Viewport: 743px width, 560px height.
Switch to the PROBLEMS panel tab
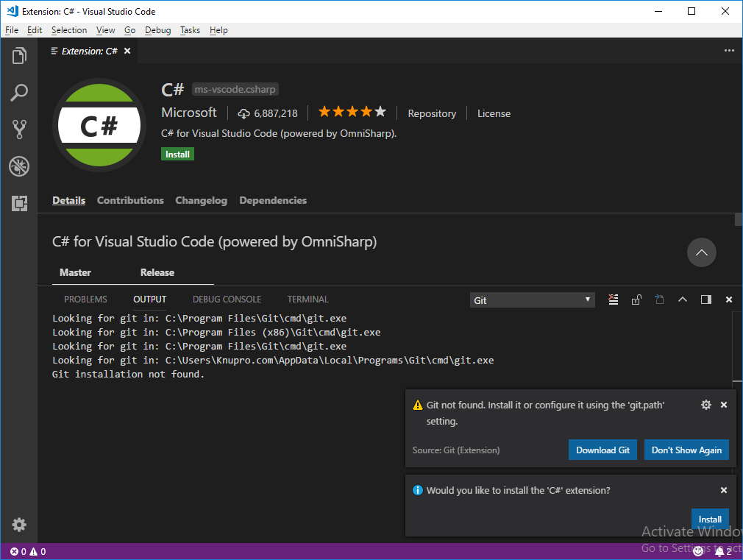click(85, 300)
